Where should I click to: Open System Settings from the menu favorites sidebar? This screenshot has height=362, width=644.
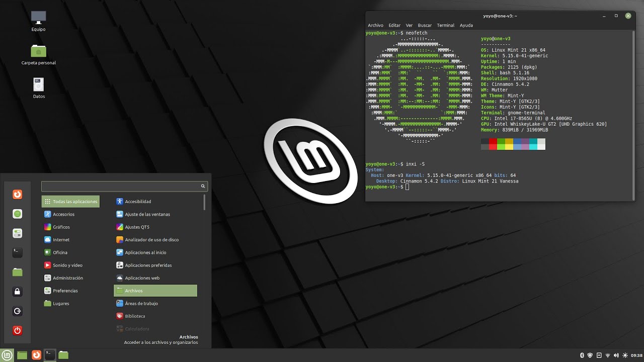tap(17, 233)
